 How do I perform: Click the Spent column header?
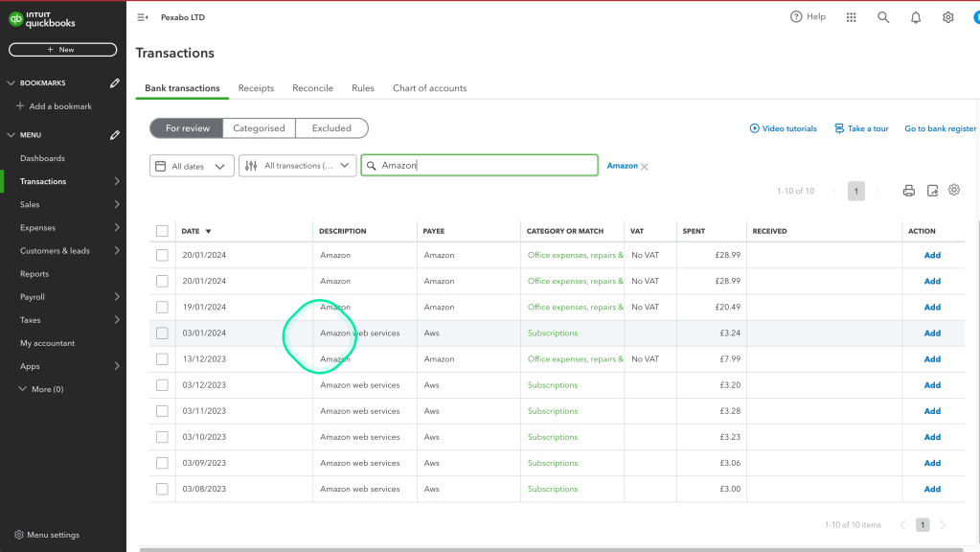coord(694,231)
